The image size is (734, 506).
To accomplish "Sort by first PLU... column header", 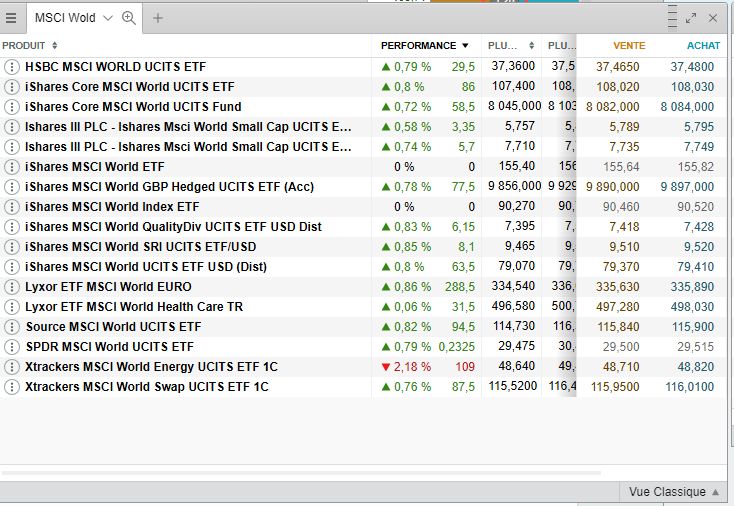I will 511,45.
